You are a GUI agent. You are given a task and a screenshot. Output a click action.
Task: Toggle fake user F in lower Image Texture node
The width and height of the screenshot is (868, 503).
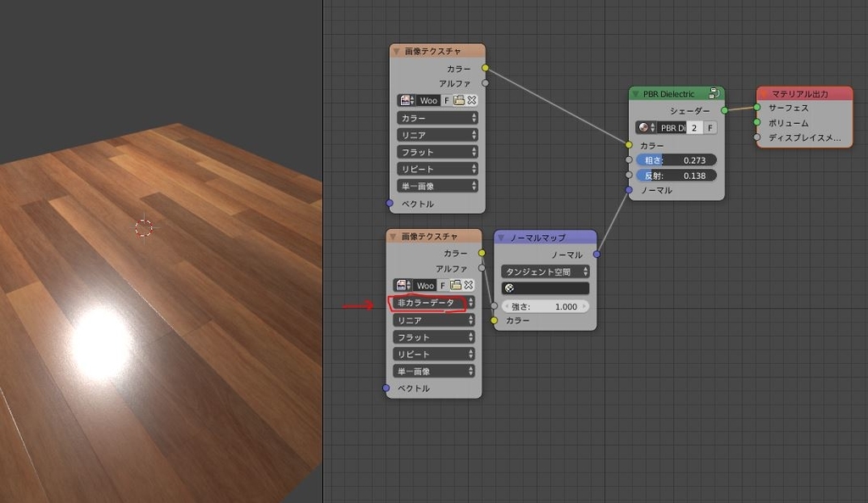click(x=442, y=285)
